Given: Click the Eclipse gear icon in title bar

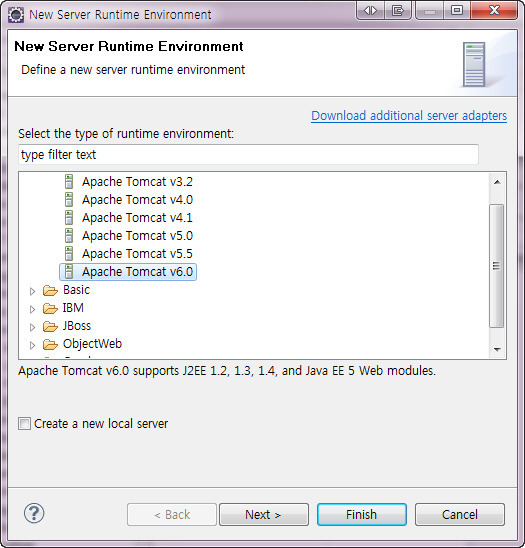Looking at the screenshot, I should tap(16, 15).
